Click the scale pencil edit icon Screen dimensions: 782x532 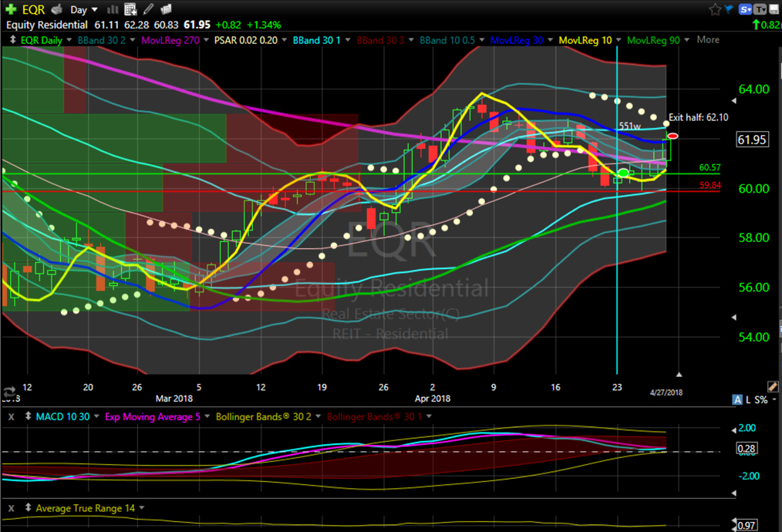pyautogui.click(x=773, y=387)
